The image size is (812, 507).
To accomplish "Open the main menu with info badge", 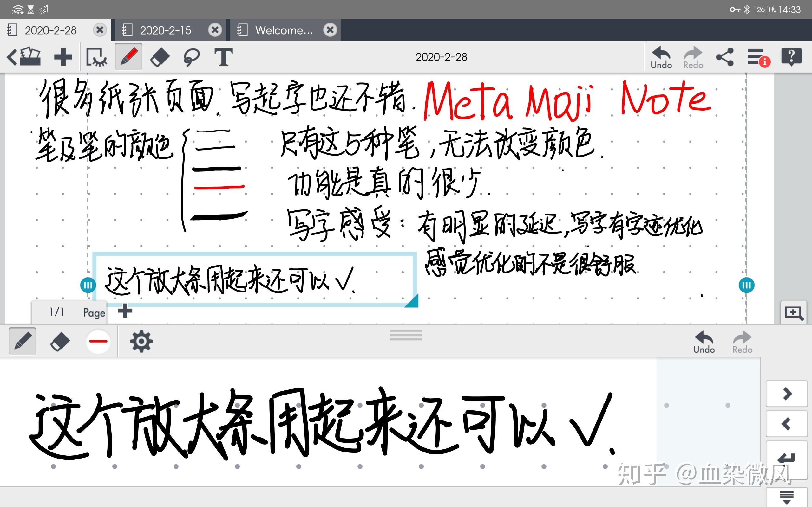I will pyautogui.click(x=758, y=57).
